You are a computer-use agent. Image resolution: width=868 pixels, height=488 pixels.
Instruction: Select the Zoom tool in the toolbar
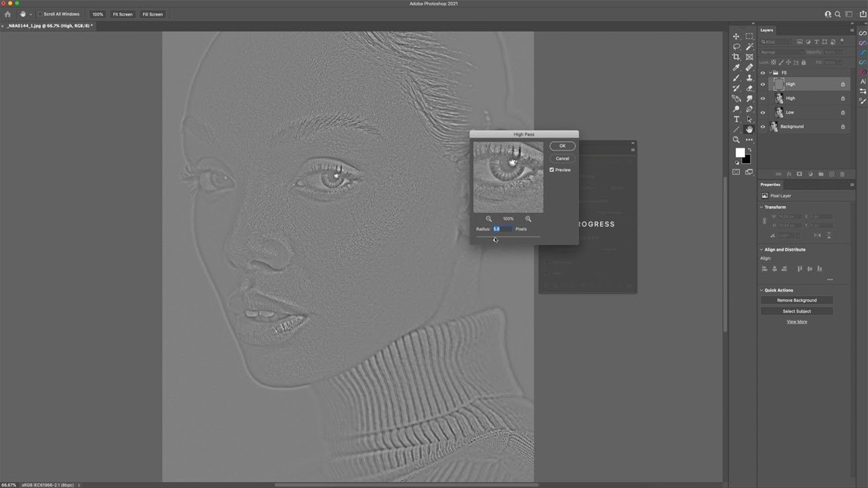point(736,140)
